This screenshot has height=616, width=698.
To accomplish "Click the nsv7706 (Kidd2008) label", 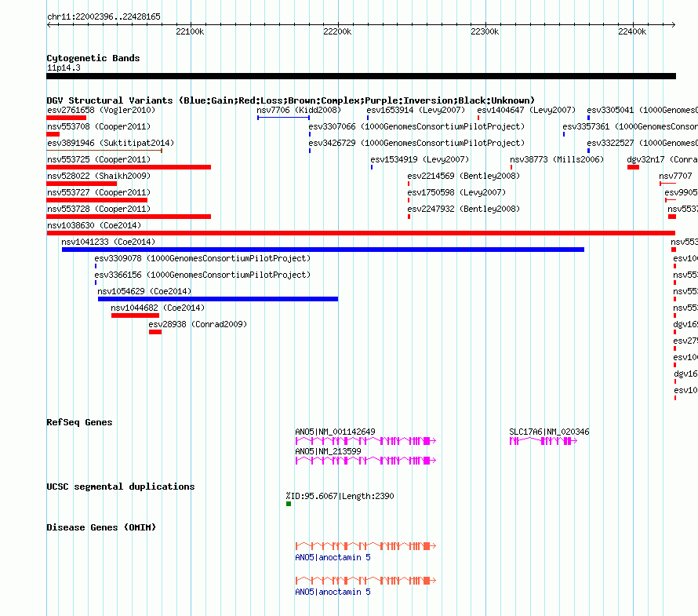I will (x=299, y=110).
